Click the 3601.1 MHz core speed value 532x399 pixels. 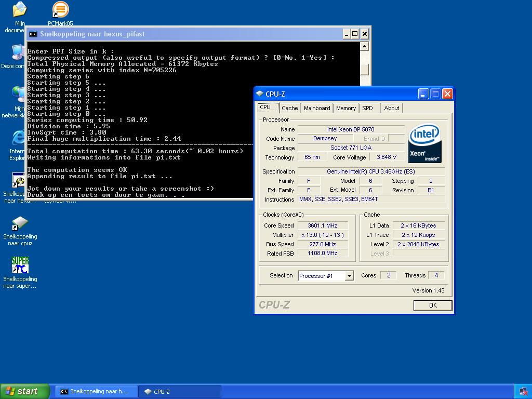pos(322,225)
